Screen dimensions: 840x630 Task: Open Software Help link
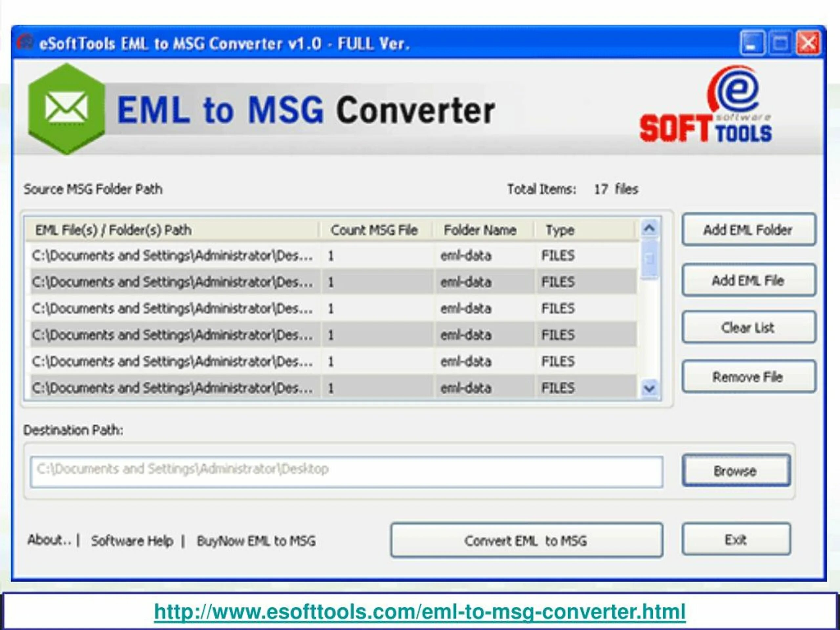pos(132,541)
